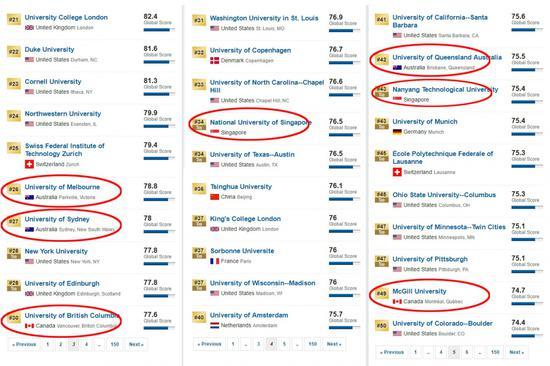Open University of Minnesota--Twin Cities link
The width and height of the screenshot is (550, 366).
click(449, 227)
